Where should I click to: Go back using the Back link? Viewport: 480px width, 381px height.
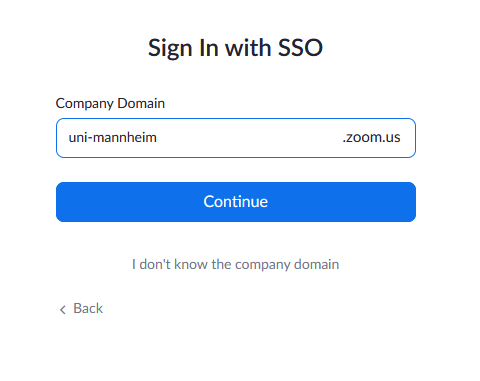[81, 309]
